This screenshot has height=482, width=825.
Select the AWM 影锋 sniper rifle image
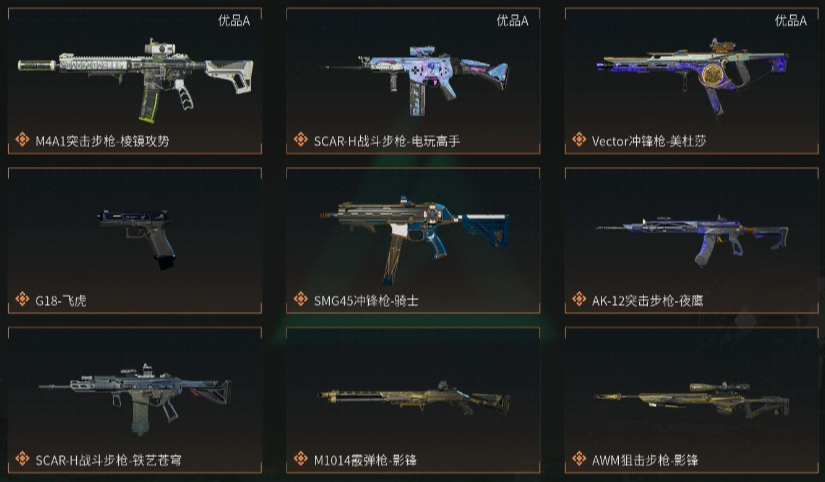tap(692, 400)
